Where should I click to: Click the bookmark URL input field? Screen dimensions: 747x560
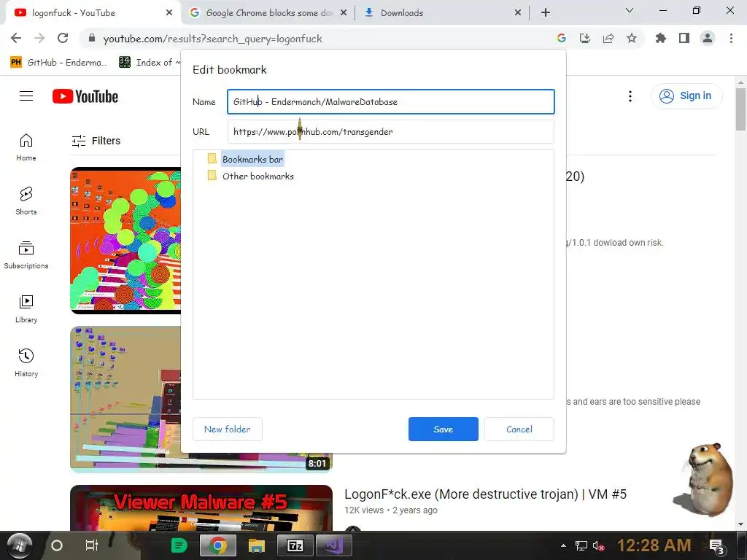pos(391,131)
